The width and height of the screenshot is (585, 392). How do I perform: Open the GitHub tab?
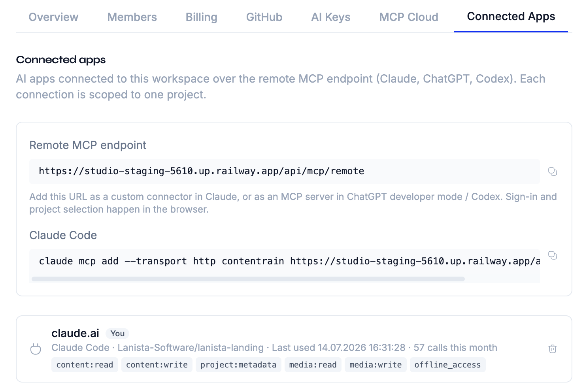pyautogui.click(x=264, y=17)
